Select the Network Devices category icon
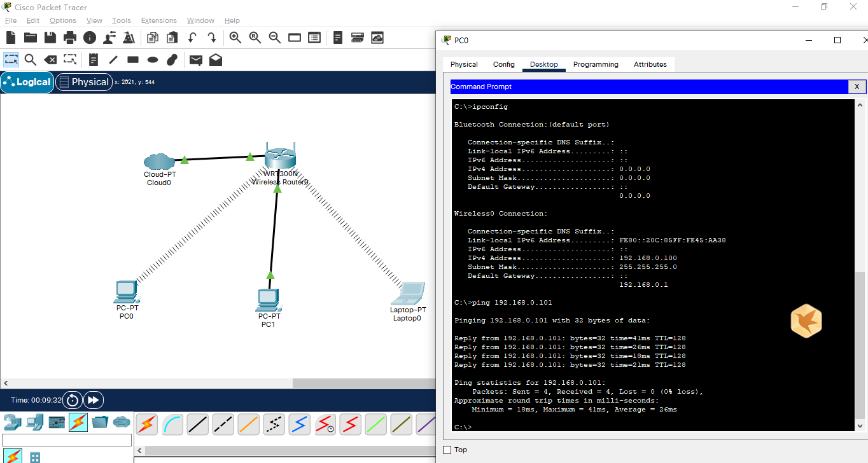Screen dimensions: 868x463 [12, 422]
